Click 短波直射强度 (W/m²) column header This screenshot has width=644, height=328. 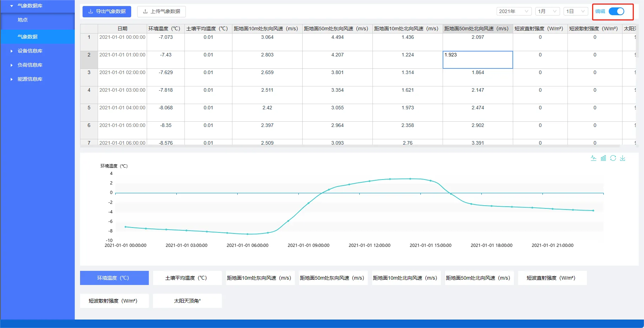click(x=540, y=29)
